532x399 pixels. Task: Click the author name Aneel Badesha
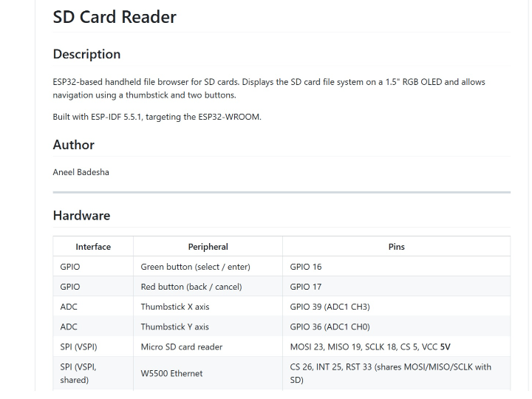81,172
